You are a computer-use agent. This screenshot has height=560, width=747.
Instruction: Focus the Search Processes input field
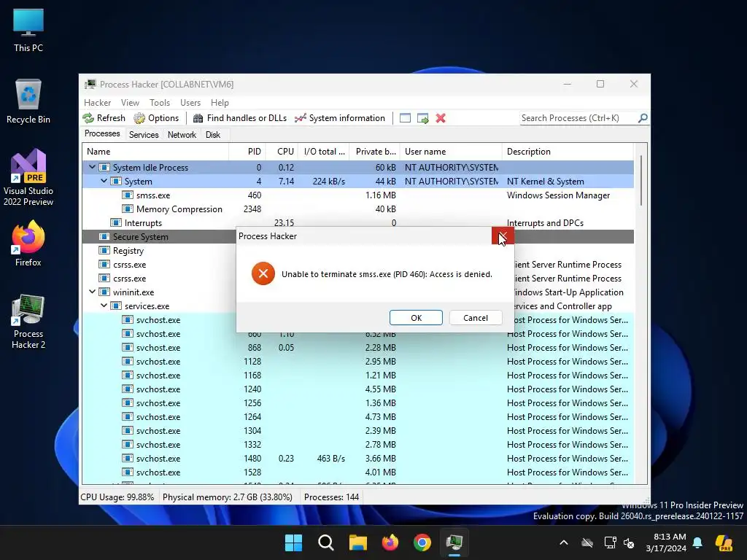click(x=578, y=118)
